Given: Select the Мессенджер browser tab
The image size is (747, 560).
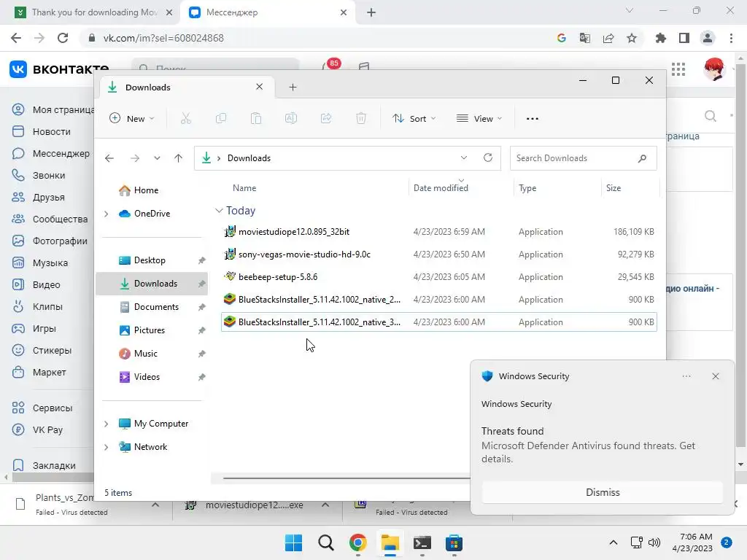Looking at the screenshot, I should pos(267,12).
